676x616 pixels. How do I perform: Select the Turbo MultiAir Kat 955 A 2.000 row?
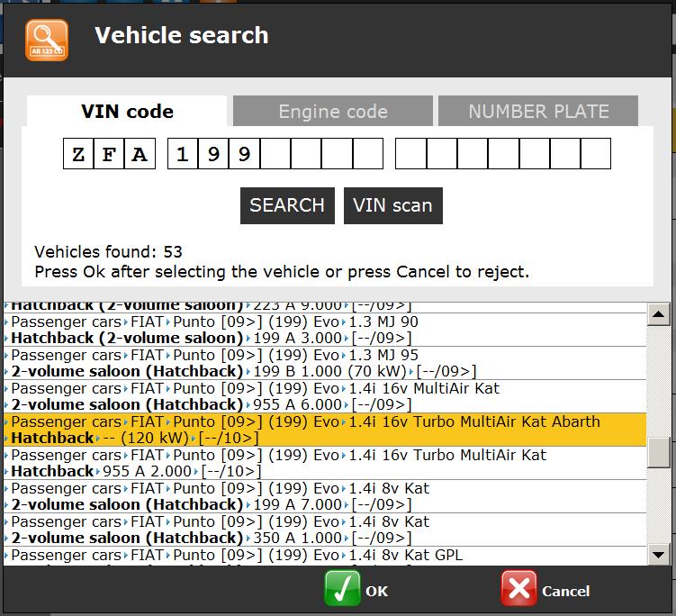[x=325, y=463]
